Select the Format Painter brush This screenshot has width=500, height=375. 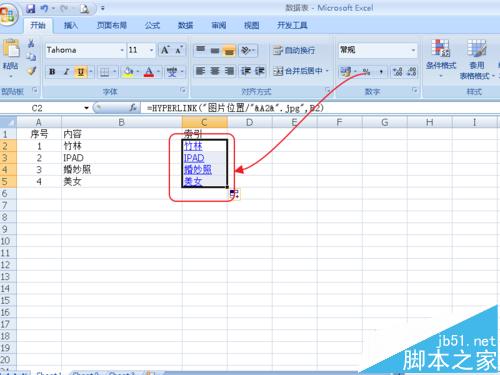(31, 71)
